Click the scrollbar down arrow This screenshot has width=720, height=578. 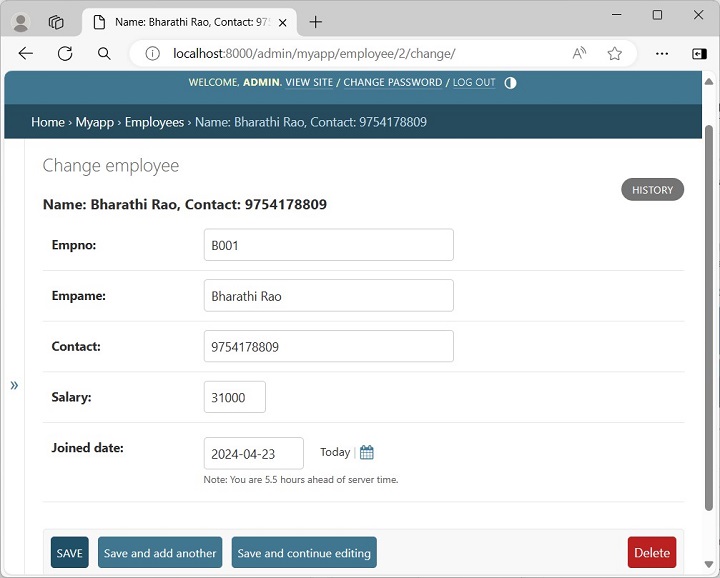(709, 564)
